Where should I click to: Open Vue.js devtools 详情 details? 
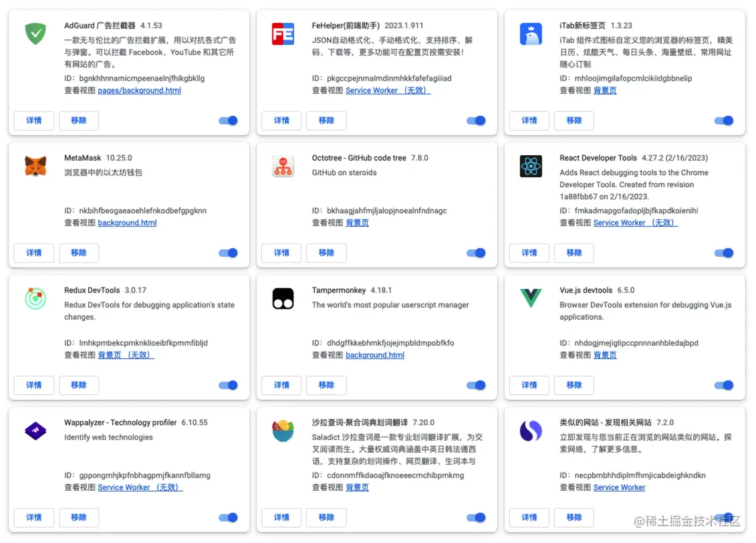point(529,385)
